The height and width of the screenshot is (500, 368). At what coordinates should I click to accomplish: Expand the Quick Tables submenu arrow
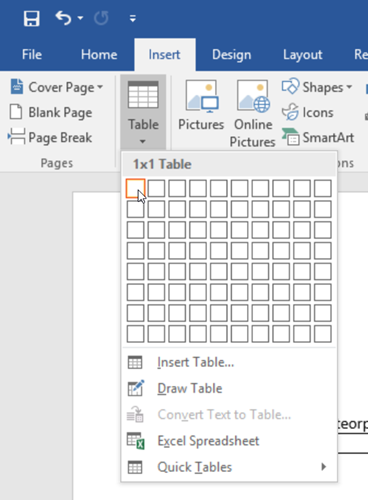click(x=323, y=467)
